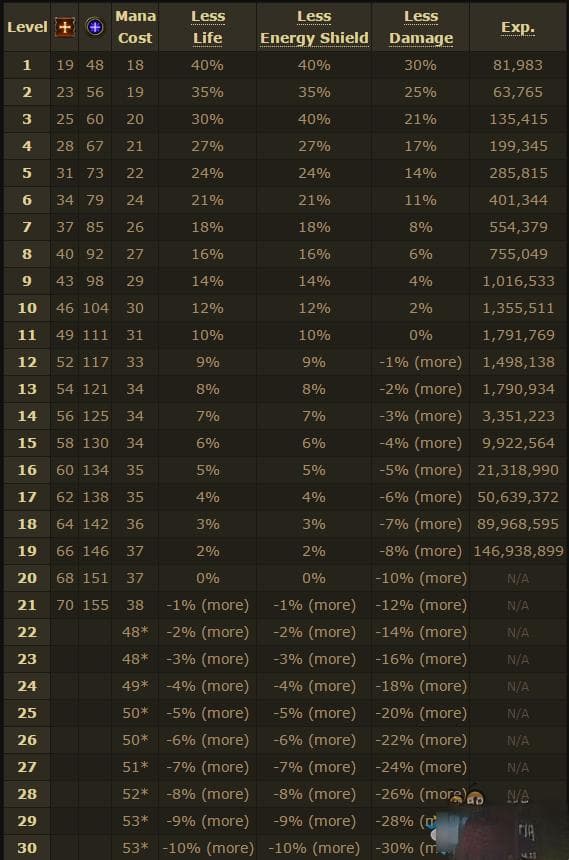Click the 40% Less Life value in row 1
This screenshot has width=569, height=860.
pos(207,65)
